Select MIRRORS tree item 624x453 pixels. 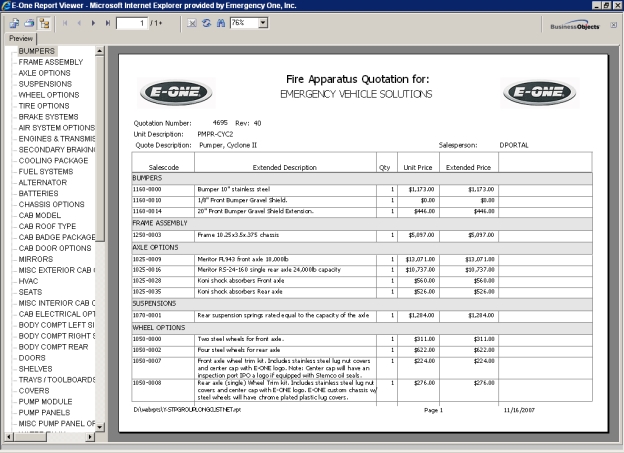coord(36,259)
